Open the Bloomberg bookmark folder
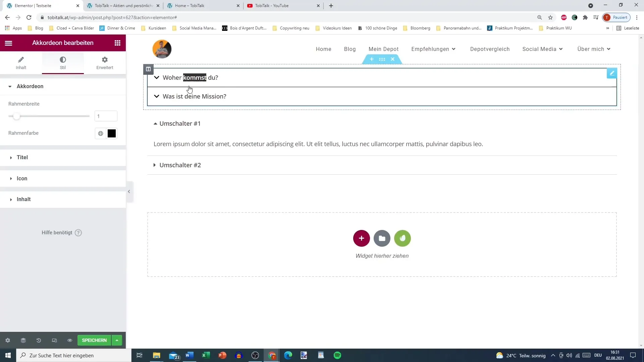The width and height of the screenshot is (644, 362). [417, 28]
